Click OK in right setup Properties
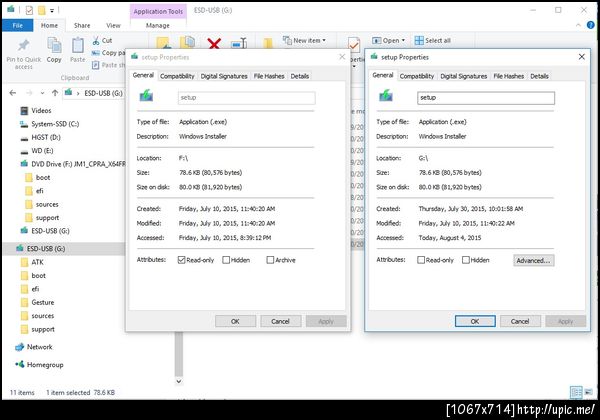 coord(475,321)
